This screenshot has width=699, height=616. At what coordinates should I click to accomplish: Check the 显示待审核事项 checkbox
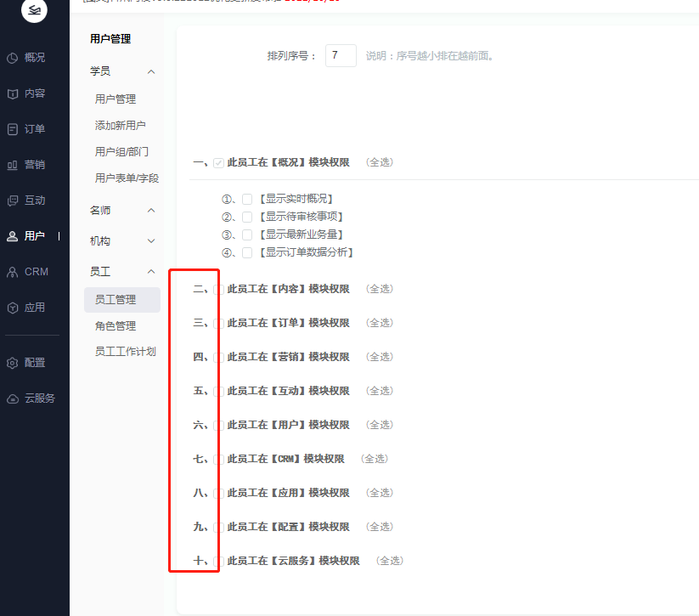pyautogui.click(x=247, y=218)
